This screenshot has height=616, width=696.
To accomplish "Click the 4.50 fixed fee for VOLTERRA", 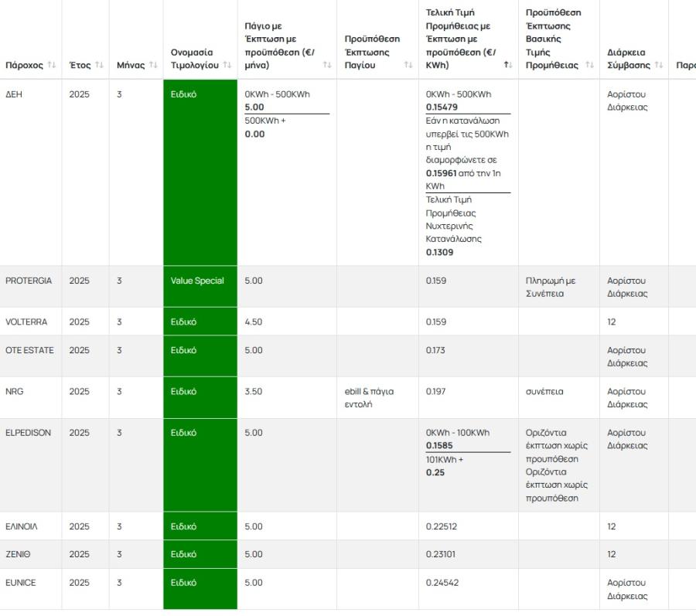I will [x=253, y=322].
